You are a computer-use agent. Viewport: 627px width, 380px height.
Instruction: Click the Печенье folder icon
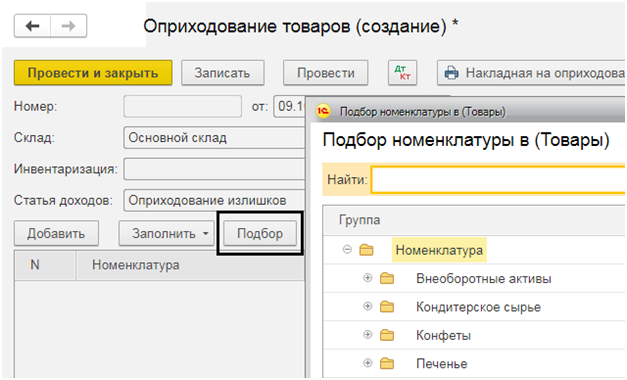click(x=387, y=363)
